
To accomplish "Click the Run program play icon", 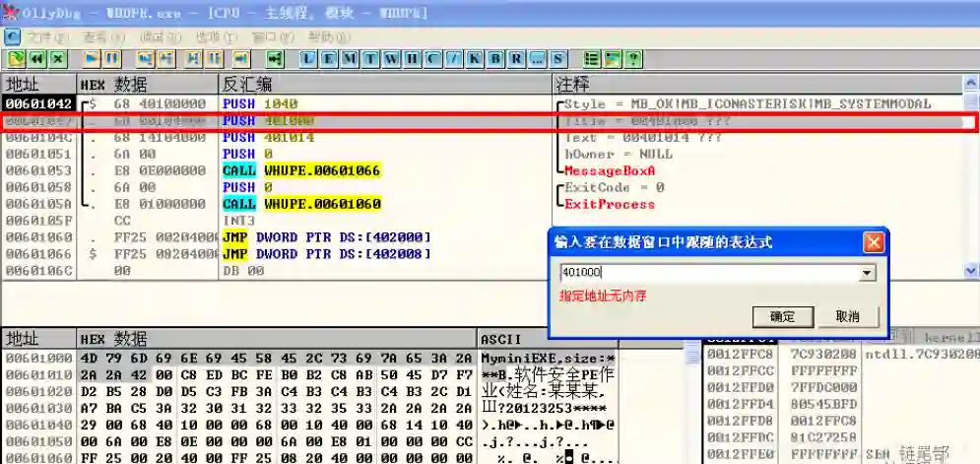I will pyautogui.click(x=92, y=59).
